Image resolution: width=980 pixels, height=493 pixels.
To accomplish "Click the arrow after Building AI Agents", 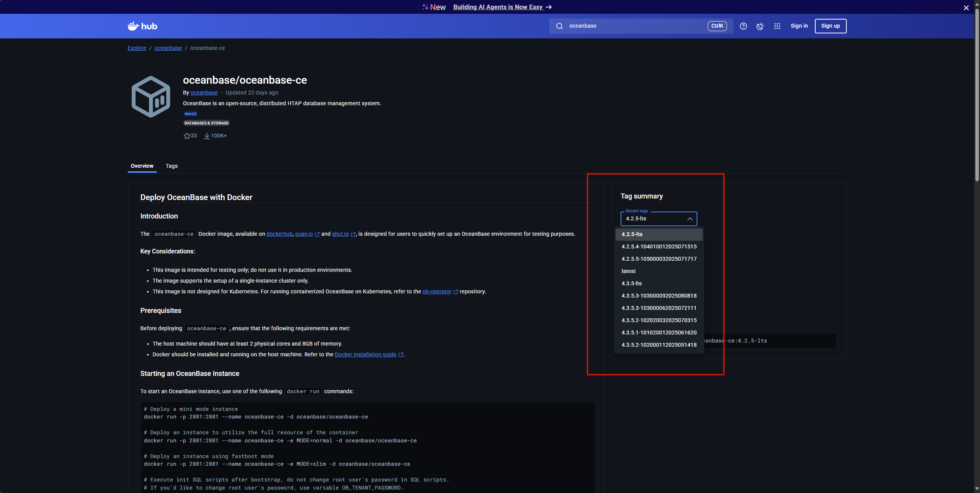I will pyautogui.click(x=549, y=7).
